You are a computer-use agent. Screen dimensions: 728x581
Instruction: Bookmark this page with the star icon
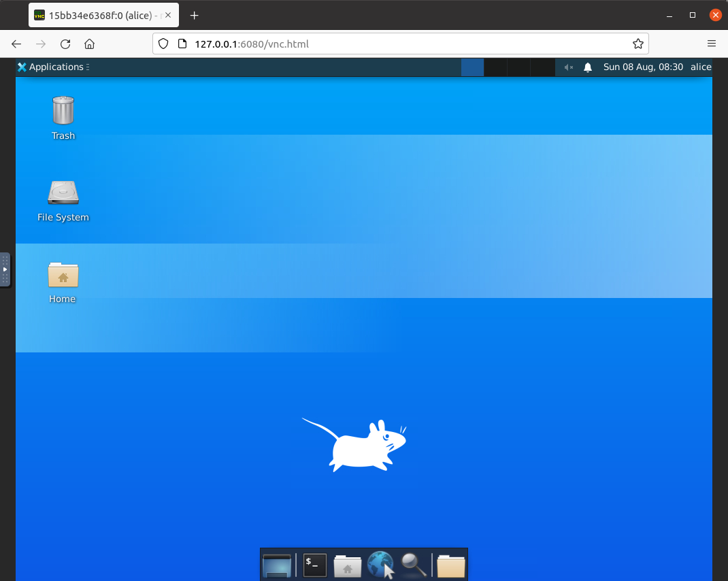(x=638, y=44)
